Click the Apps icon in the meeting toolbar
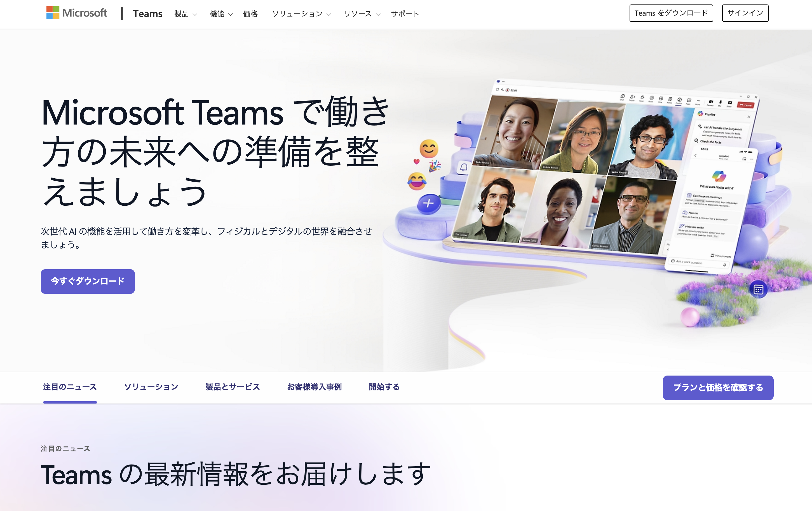The height and width of the screenshot is (511, 812). (689, 100)
